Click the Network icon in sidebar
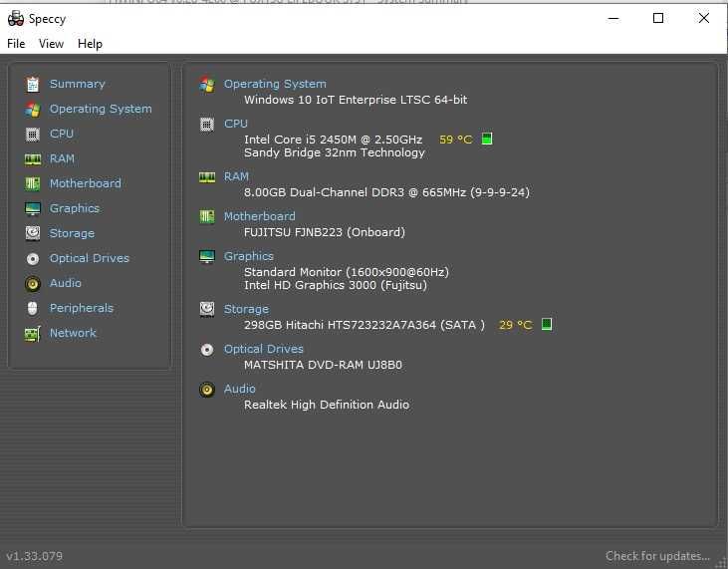728x569 pixels. [x=33, y=333]
